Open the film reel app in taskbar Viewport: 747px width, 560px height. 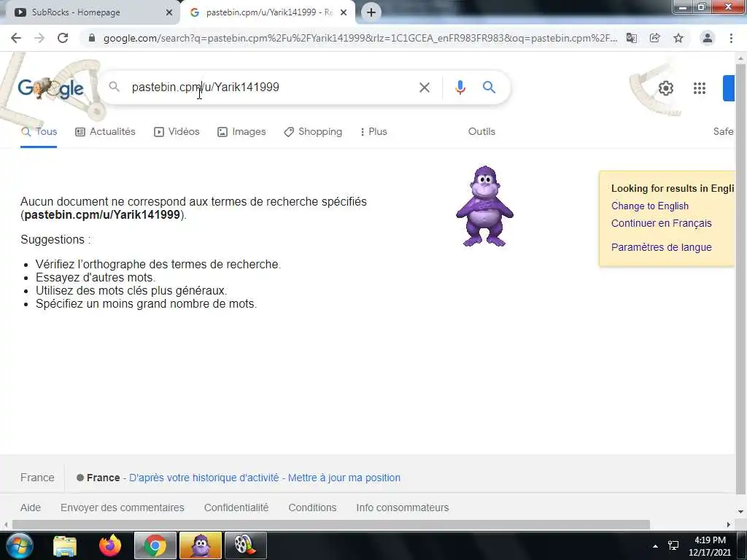(245, 545)
